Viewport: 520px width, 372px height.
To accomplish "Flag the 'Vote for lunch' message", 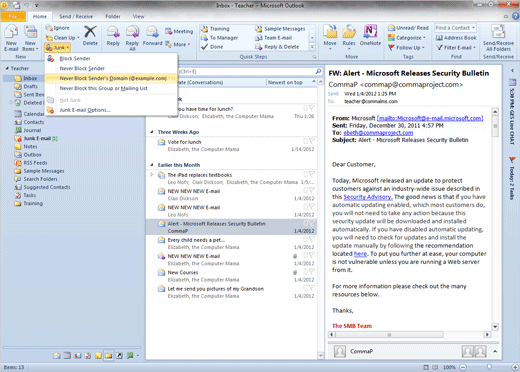I will point(312,141).
